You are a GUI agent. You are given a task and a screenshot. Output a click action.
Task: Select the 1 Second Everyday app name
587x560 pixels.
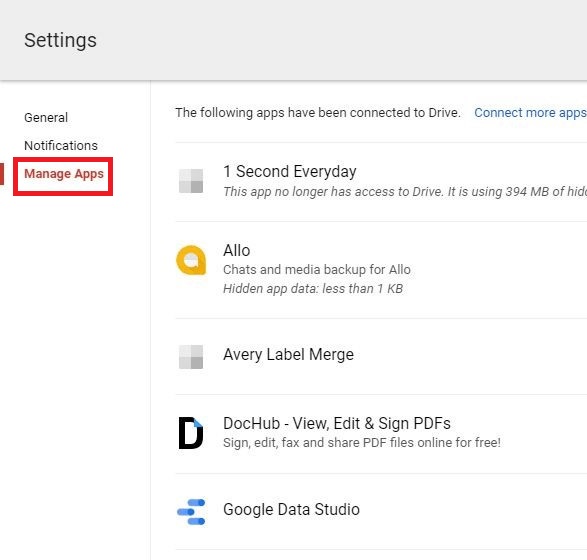[x=289, y=171]
